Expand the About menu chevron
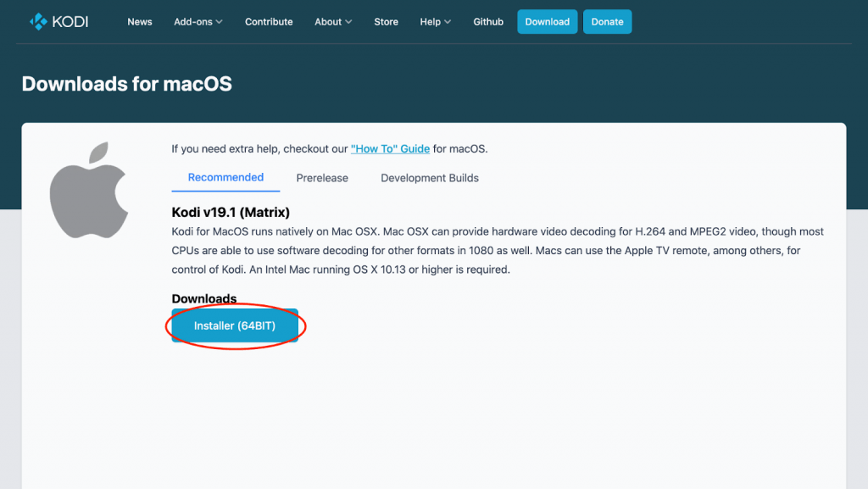Viewport: 868px width, 489px height. [x=348, y=21]
